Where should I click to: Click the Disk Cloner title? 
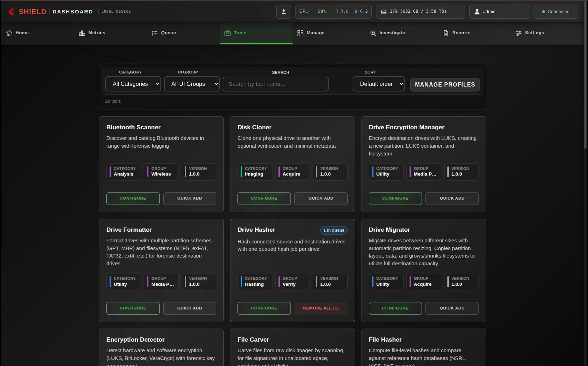(254, 128)
